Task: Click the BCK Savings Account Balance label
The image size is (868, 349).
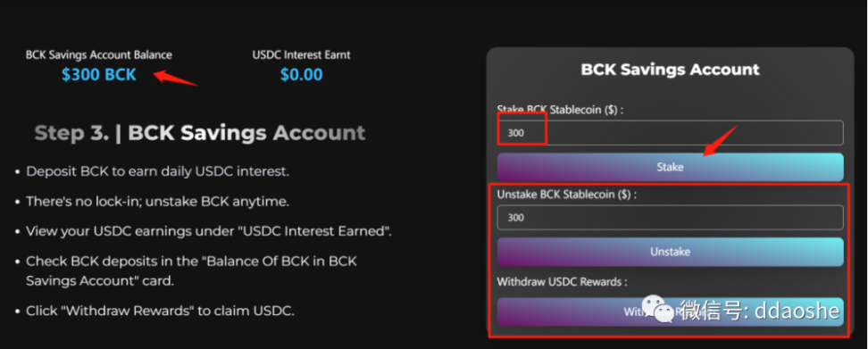Action: click(x=98, y=55)
